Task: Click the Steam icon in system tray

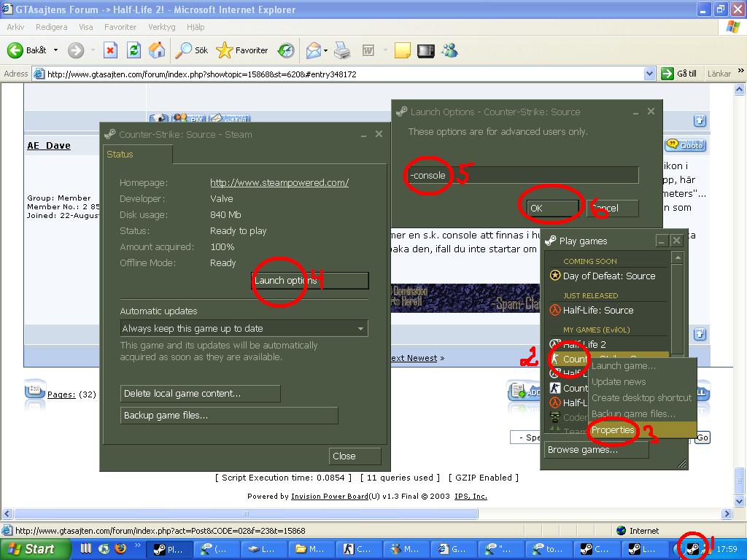Action: 692,549
